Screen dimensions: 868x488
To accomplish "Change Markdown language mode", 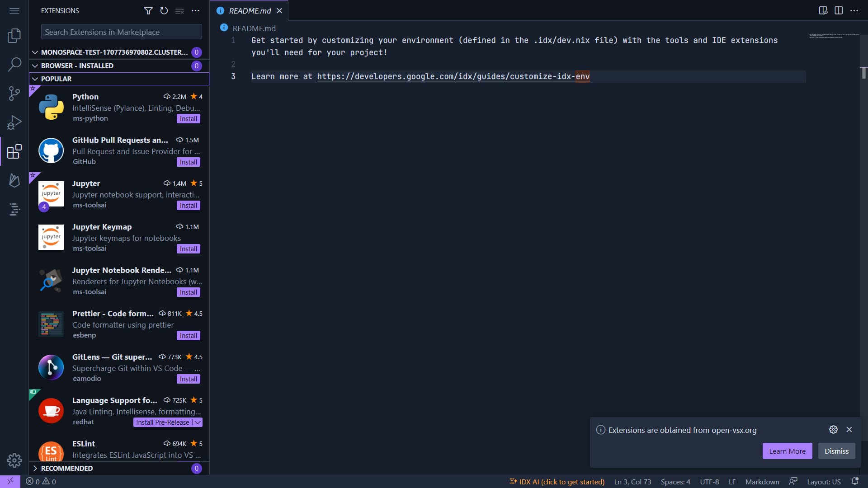I will 762,482.
